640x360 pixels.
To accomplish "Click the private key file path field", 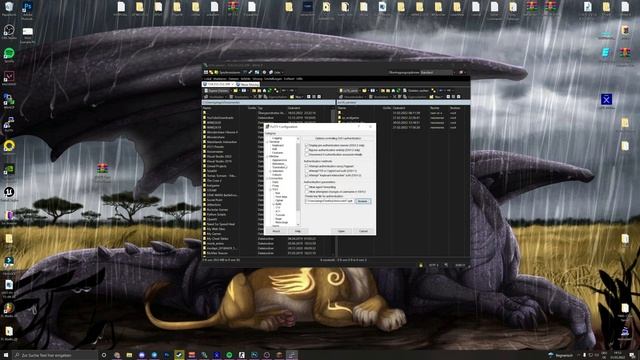I will pos(329,201).
